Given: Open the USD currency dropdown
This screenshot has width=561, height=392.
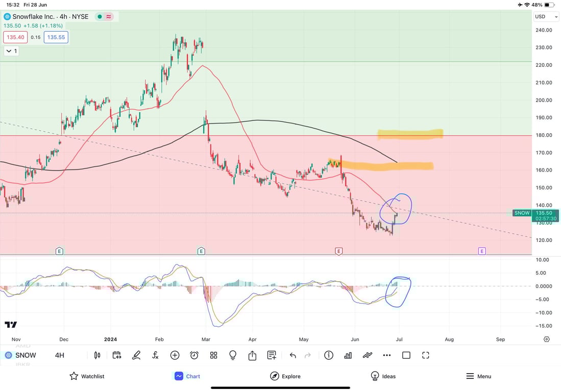Looking at the screenshot, I should tap(546, 16).
